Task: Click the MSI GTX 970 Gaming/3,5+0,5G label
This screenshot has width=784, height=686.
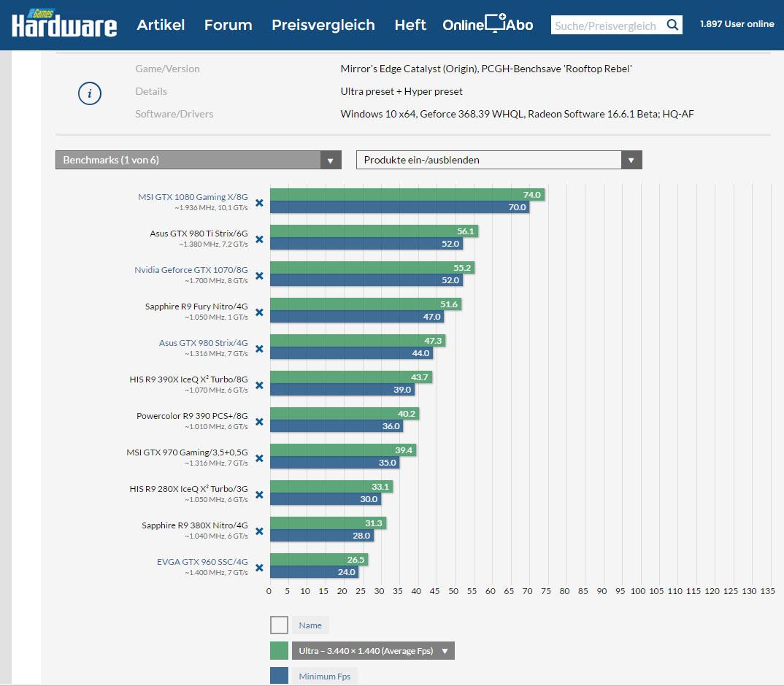Action: (x=187, y=452)
